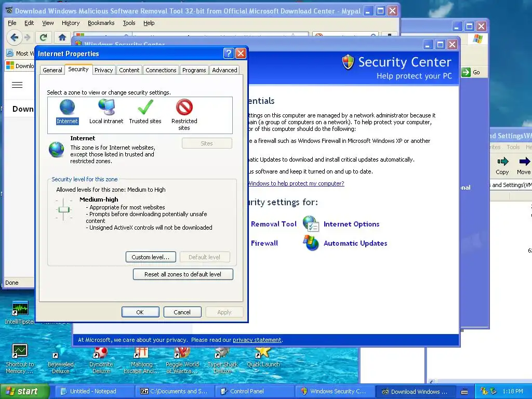Click the Download tab in Mypal
Screen dimensions: 532x399
point(20,65)
